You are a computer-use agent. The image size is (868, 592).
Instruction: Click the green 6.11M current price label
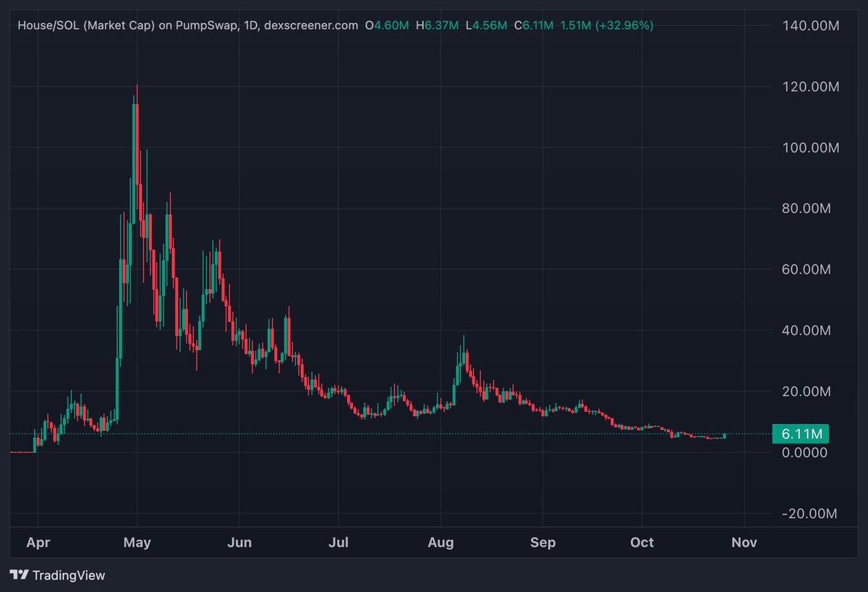tap(800, 434)
